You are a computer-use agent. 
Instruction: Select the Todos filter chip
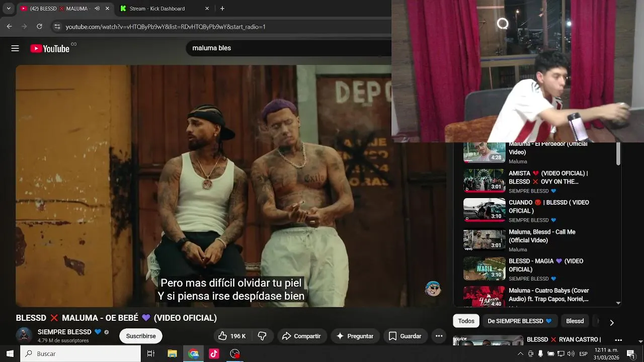click(x=466, y=321)
